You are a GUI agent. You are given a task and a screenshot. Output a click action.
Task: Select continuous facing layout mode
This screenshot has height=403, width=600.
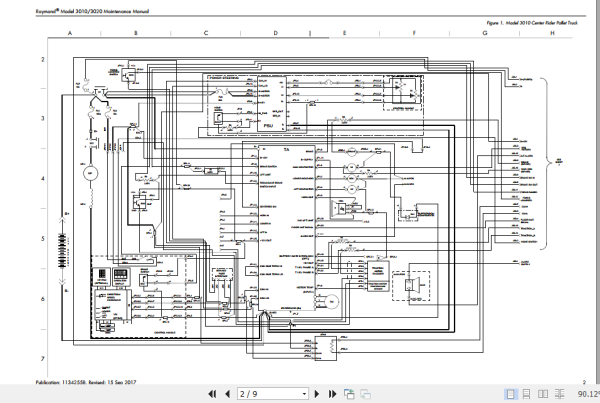click(559, 394)
